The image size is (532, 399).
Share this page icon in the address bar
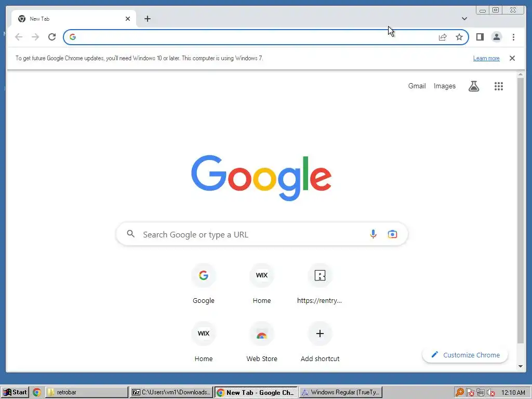(443, 37)
